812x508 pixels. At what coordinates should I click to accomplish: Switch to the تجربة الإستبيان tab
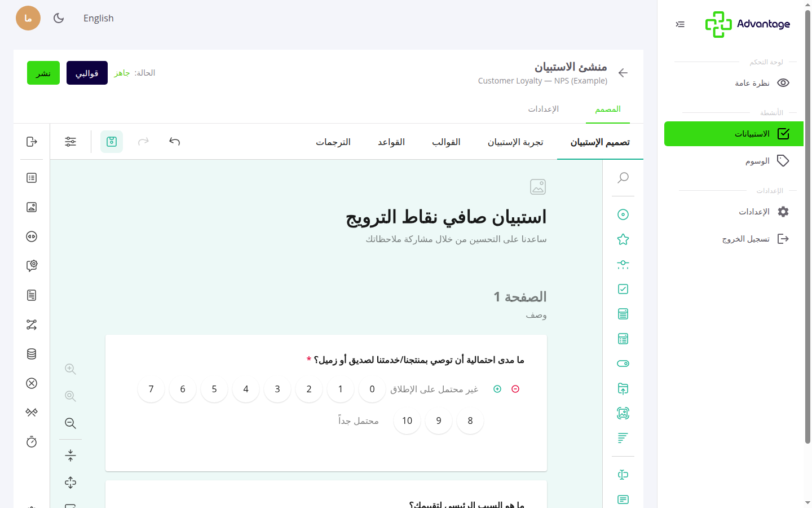[x=515, y=142]
